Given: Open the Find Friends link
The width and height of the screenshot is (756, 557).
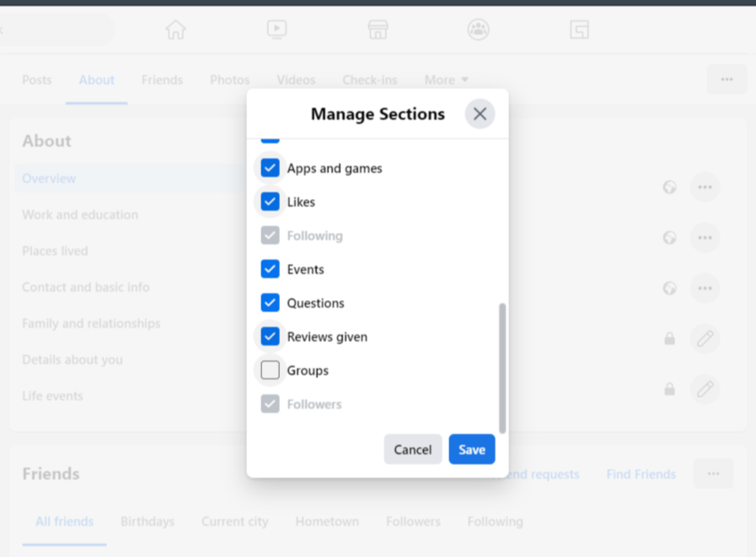Looking at the screenshot, I should pyautogui.click(x=641, y=474).
